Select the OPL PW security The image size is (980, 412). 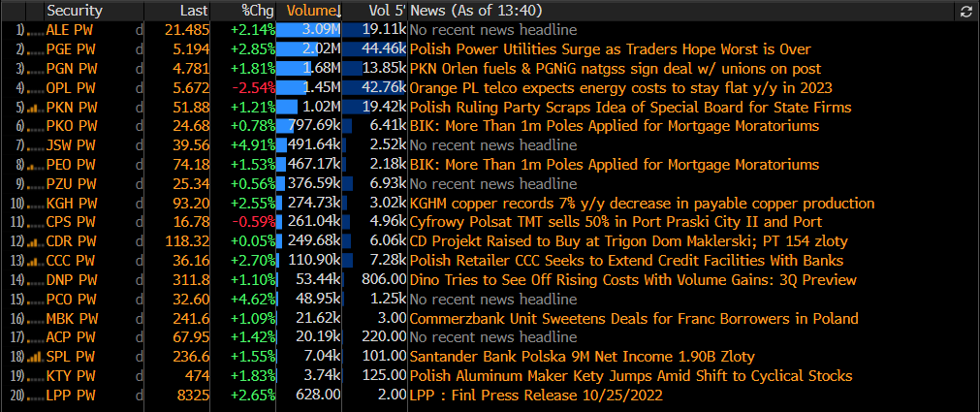71,88
